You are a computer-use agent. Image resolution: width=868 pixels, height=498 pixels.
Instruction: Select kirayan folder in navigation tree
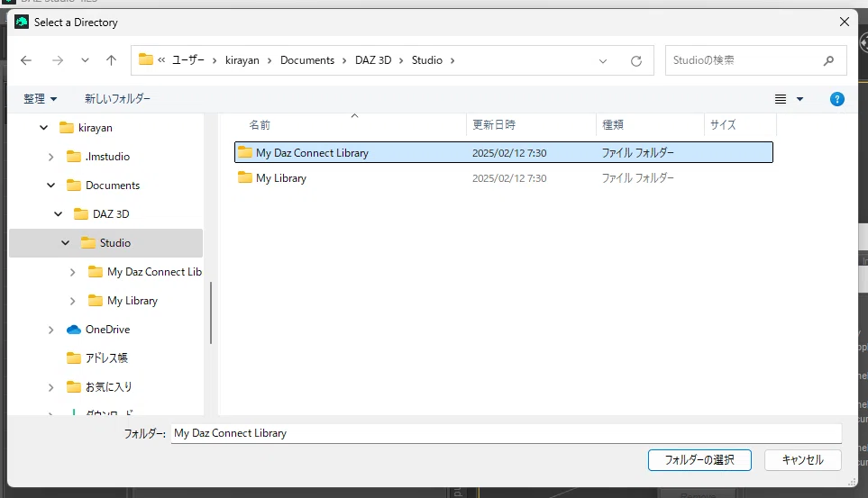click(96, 128)
